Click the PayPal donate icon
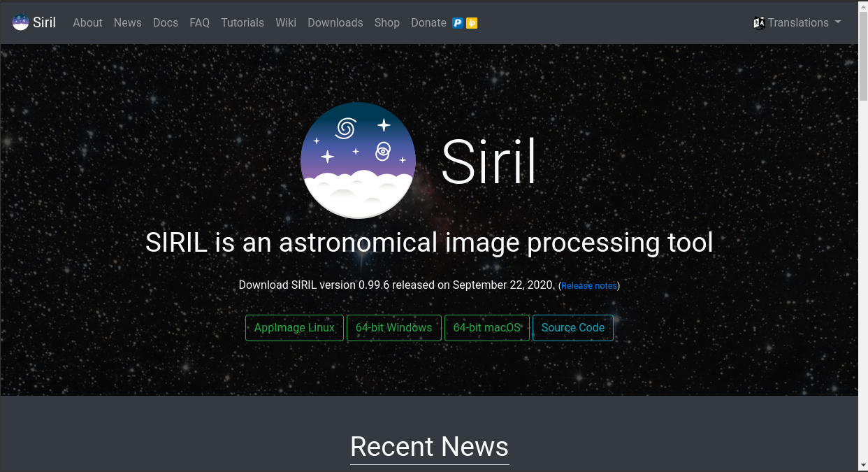This screenshot has width=868, height=472. click(x=458, y=23)
